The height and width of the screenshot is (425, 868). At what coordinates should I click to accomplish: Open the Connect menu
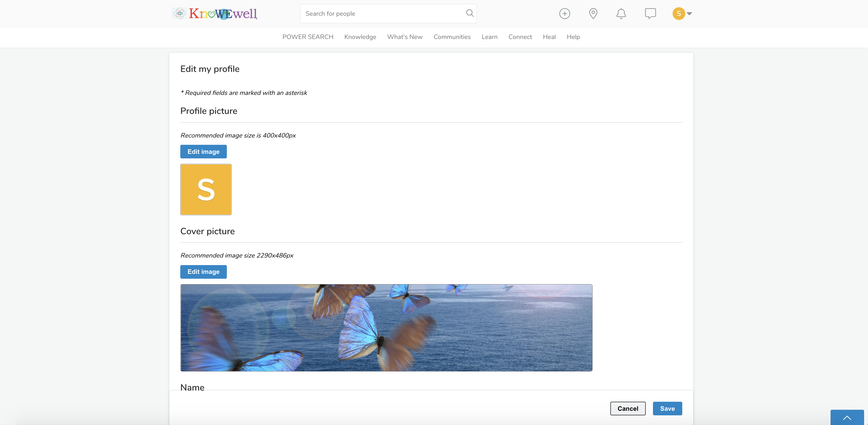pyautogui.click(x=520, y=37)
